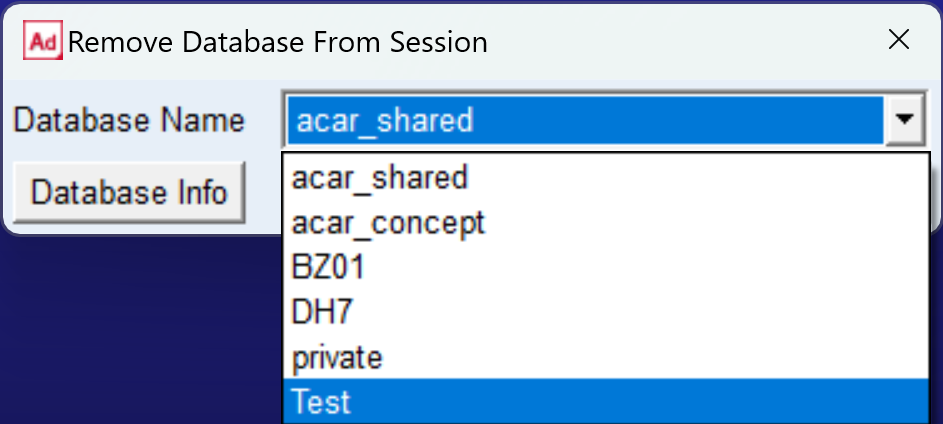Close the Remove Database From Session dialog
Image resolution: width=943 pixels, height=424 pixels.
click(899, 40)
